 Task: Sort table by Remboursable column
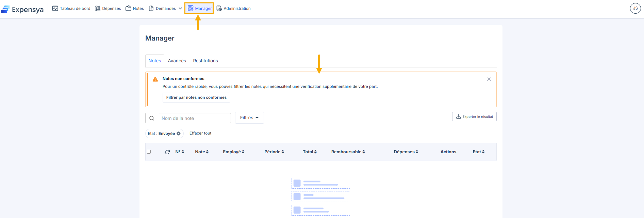point(348,152)
